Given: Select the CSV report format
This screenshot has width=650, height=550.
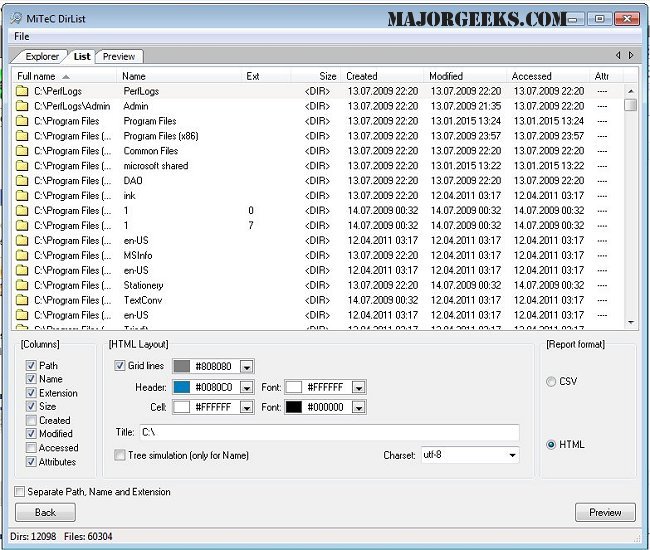Looking at the screenshot, I should point(551,381).
